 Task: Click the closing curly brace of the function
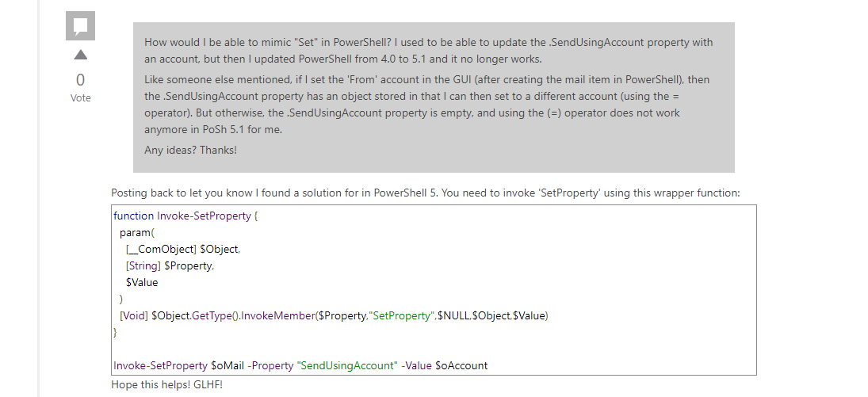(116, 332)
